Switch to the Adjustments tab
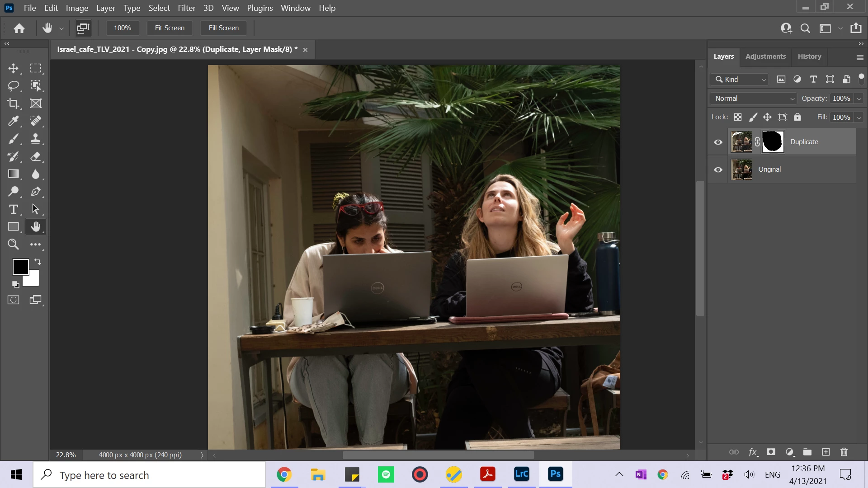Image resolution: width=868 pixels, height=488 pixels. click(765, 56)
